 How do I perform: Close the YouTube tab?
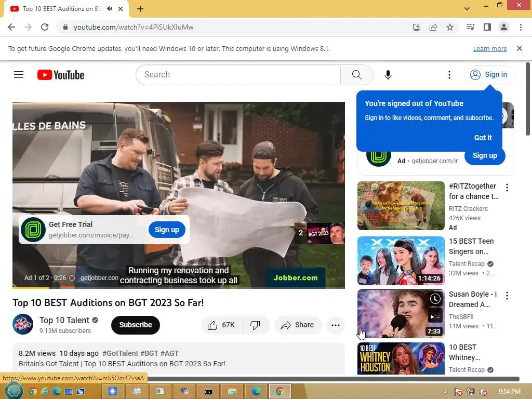(121, 9)
